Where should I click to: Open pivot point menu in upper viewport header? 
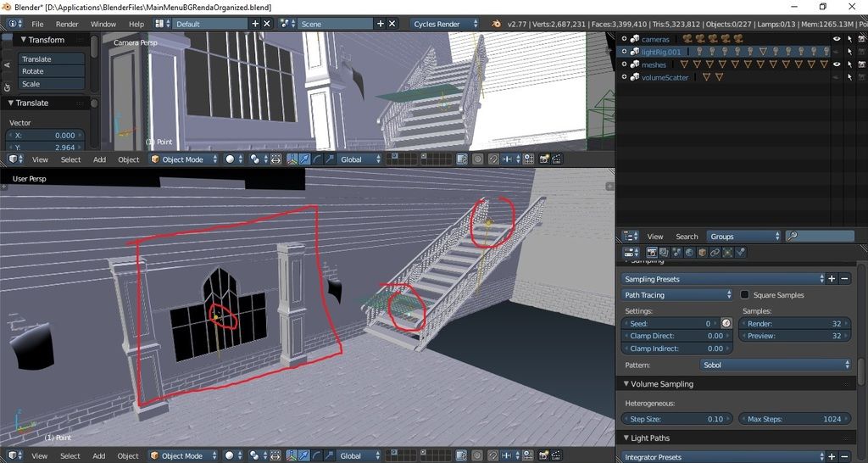(257, 159)
